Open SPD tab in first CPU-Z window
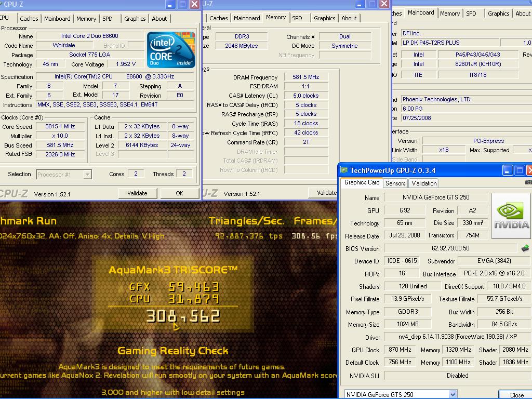532x399 pixels. point(108,19)
